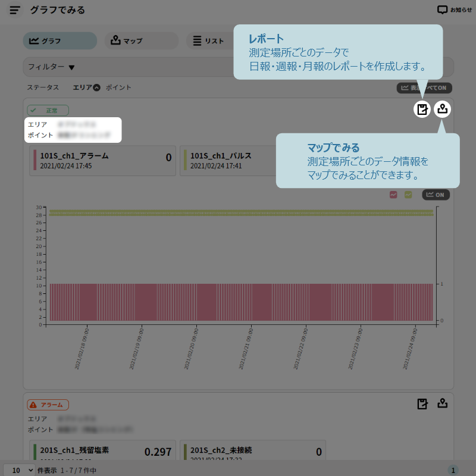The height and width of the screenshot is (476, 476).
Task: Click the 0.297 value of 残留塩素
Action: (x=158, y=452)
